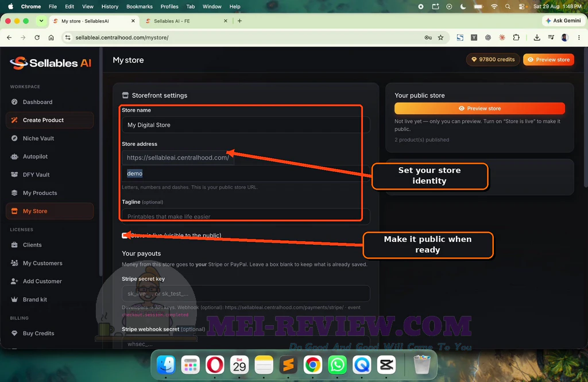Open Sublime Text from the dock
588x382 pixels.
tap(288, 365)
